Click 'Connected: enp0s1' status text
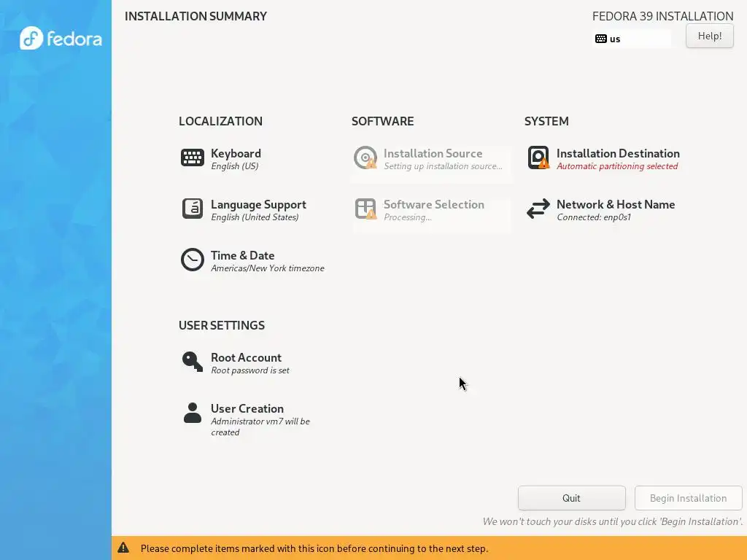The image size is (747, 560). (594, 217)
